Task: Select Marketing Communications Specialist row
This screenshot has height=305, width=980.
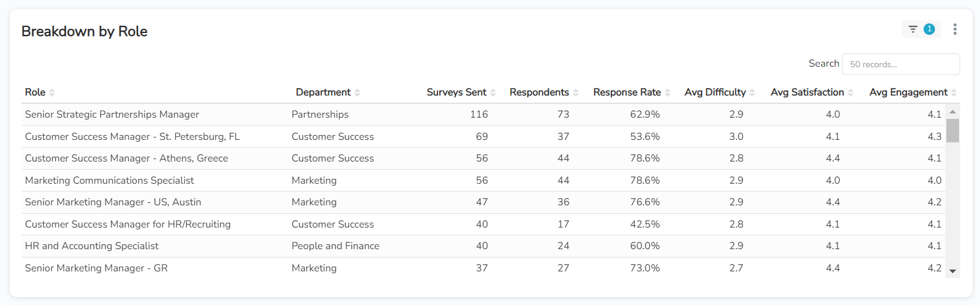Action: (x=109, y=180)
